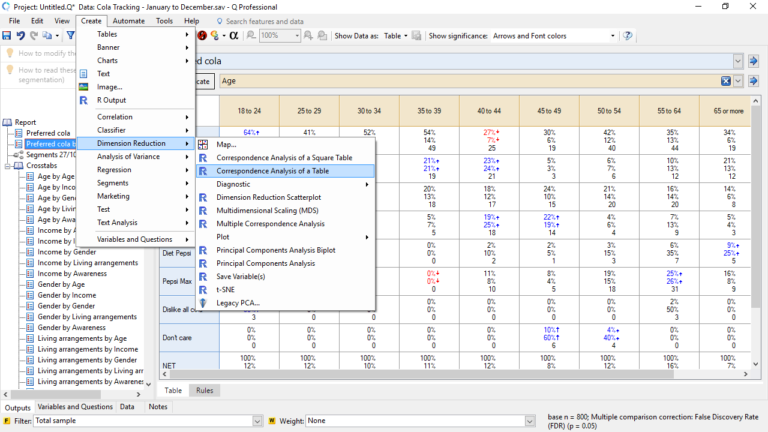The width and height of the screenshot is (768, 432).
Task: Open the Variables and Questions tab
Action: click(75, 407)
